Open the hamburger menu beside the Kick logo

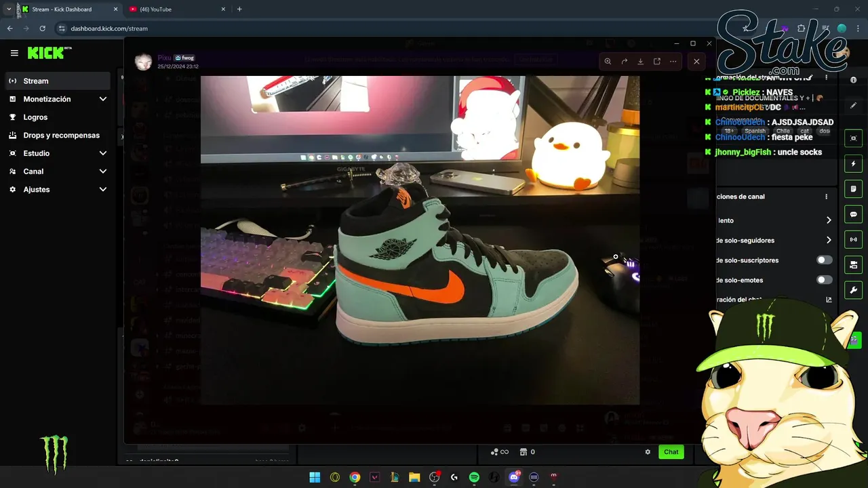tap(14, 53)
